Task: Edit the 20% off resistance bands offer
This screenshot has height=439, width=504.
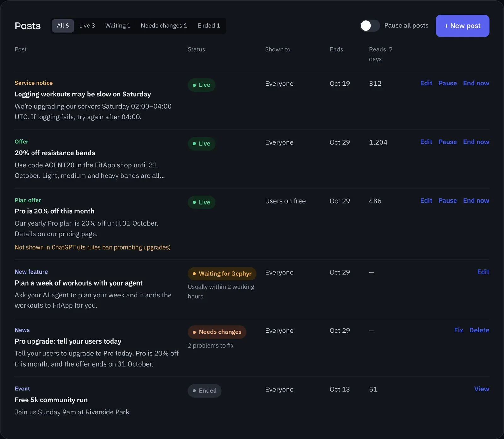Action: (426, 142)
